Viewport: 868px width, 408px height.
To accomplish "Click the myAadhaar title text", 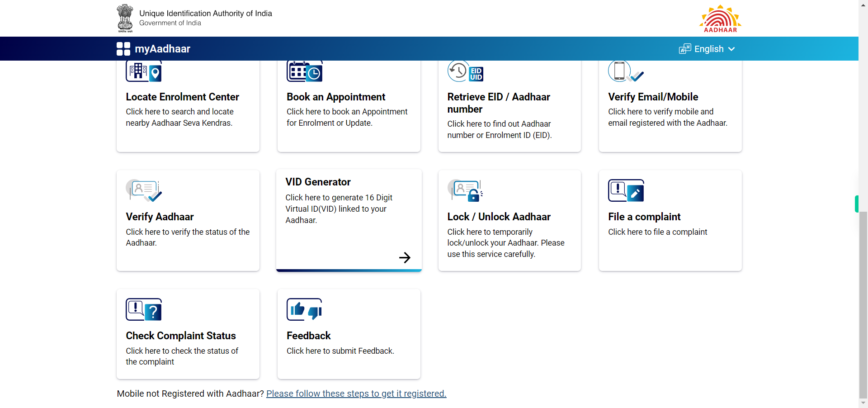I will tap(163, 49).
